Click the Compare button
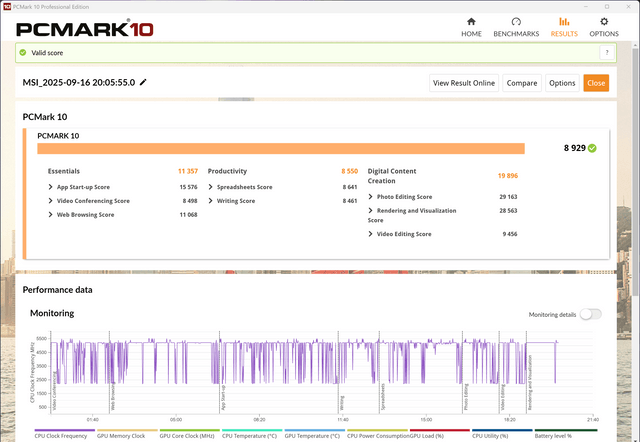Viewport: 640px width, 442px height. [522, 83]
